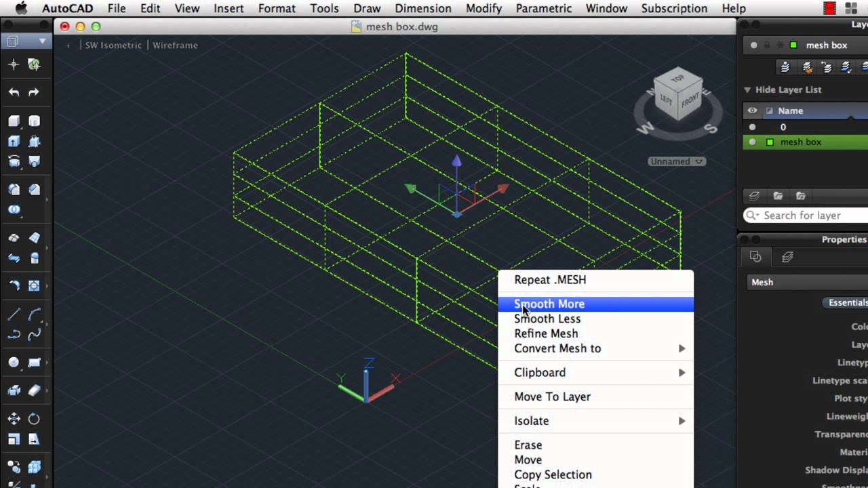Choose Refine Mesh from context menu

(595, 333)
